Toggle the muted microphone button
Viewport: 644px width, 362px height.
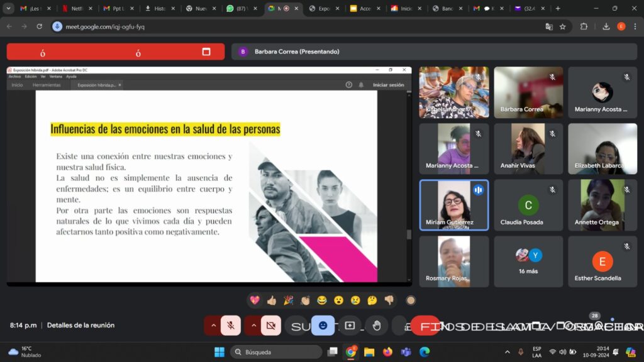(231, 326)
